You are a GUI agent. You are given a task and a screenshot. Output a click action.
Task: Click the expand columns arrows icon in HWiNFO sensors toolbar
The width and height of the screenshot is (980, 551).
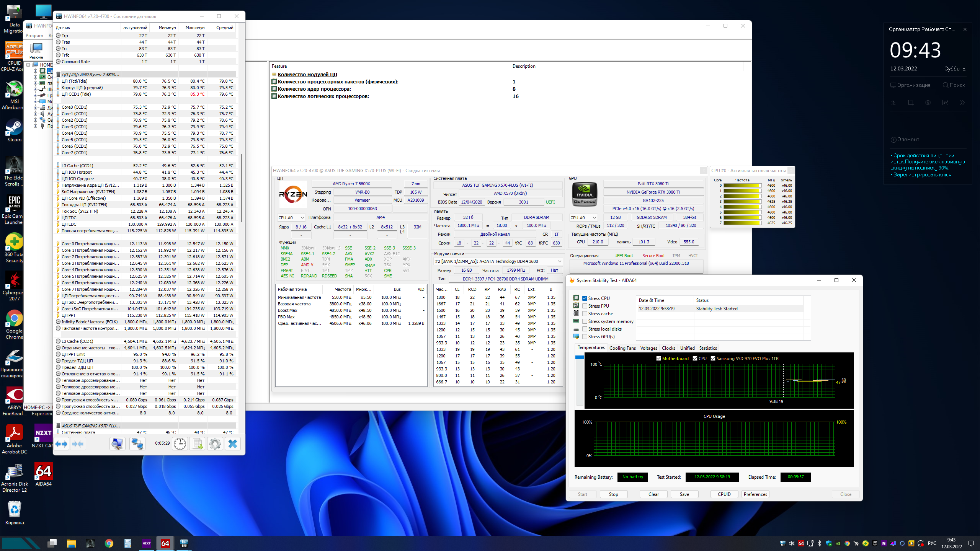click(x=61, y=444)
